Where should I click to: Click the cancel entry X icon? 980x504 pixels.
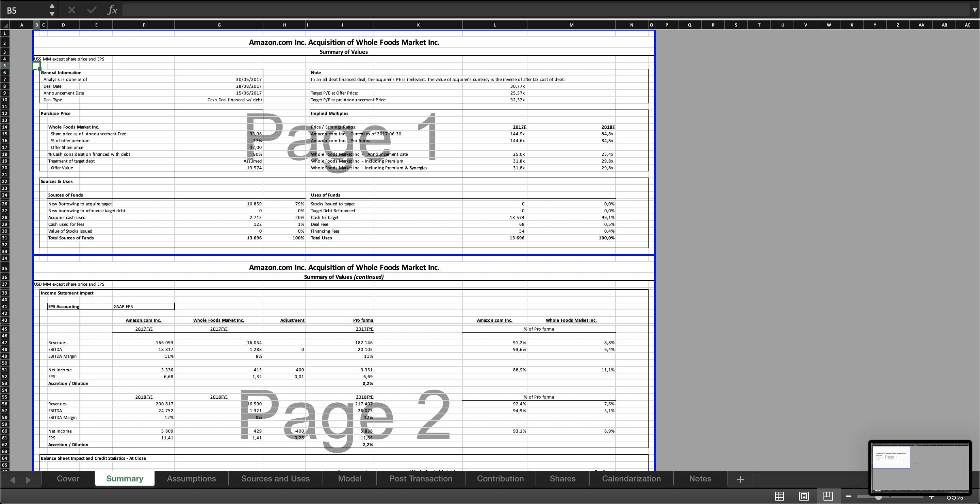(x=71, y=10)
